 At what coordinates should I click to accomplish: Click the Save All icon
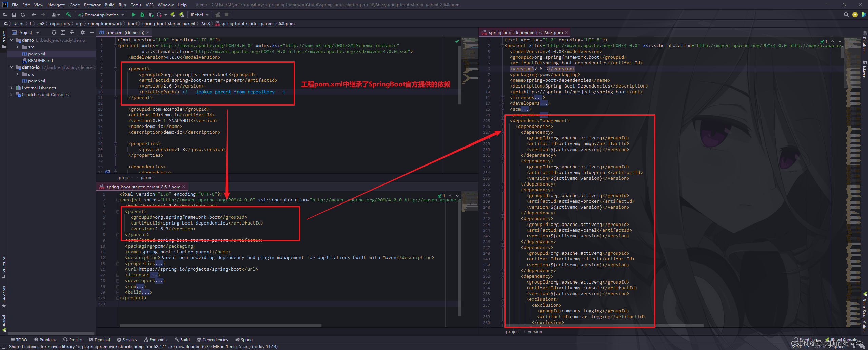point(14,15)
